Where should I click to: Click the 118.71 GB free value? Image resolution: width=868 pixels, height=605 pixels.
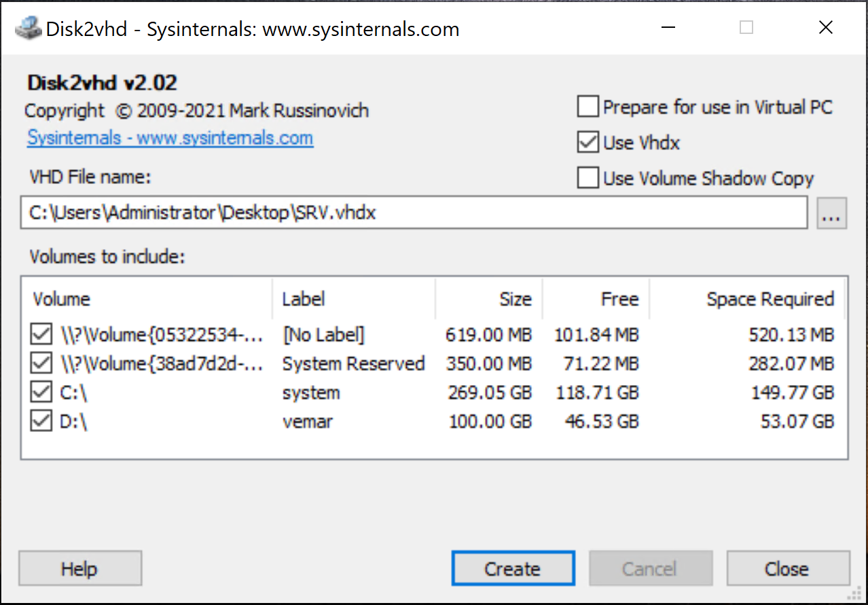(597, 393)
